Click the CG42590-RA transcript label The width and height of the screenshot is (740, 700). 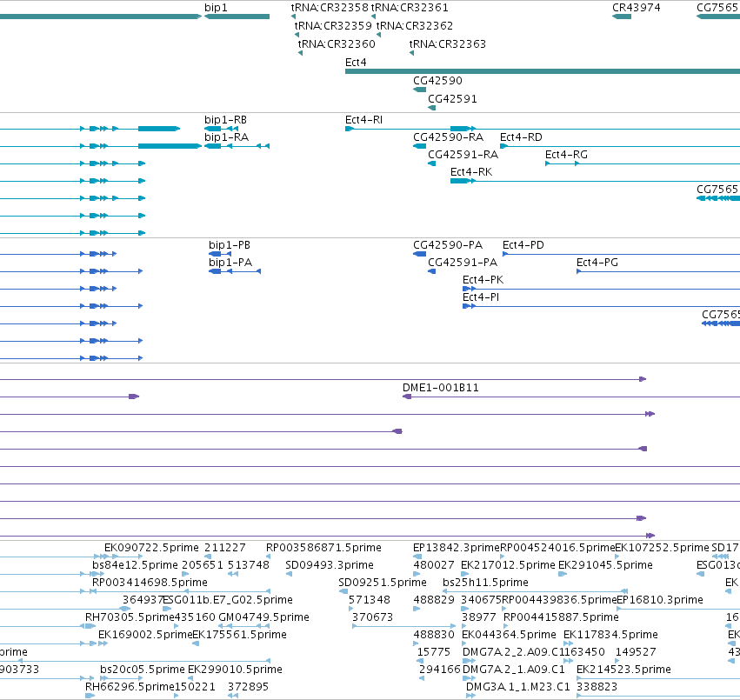[449, 137]
